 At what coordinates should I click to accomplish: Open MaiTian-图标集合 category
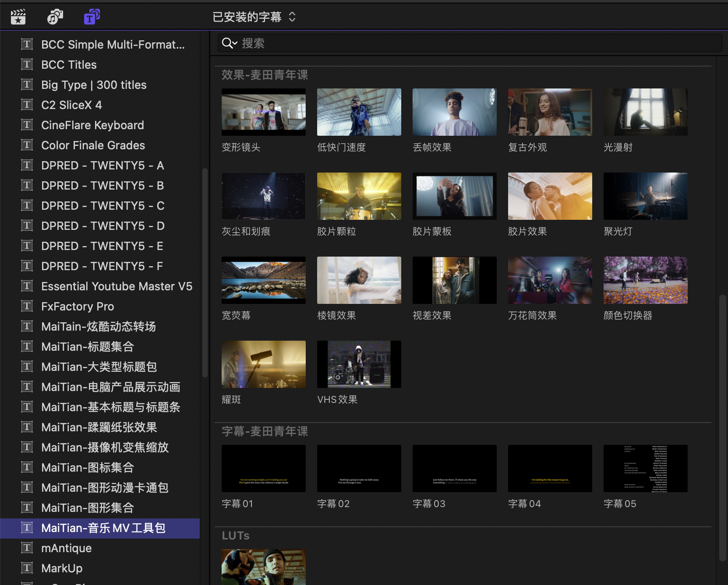pos(100,468)
